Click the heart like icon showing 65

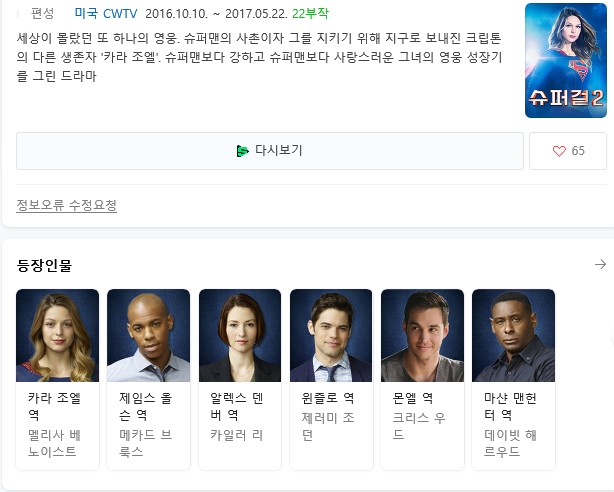tap(559, 151)
